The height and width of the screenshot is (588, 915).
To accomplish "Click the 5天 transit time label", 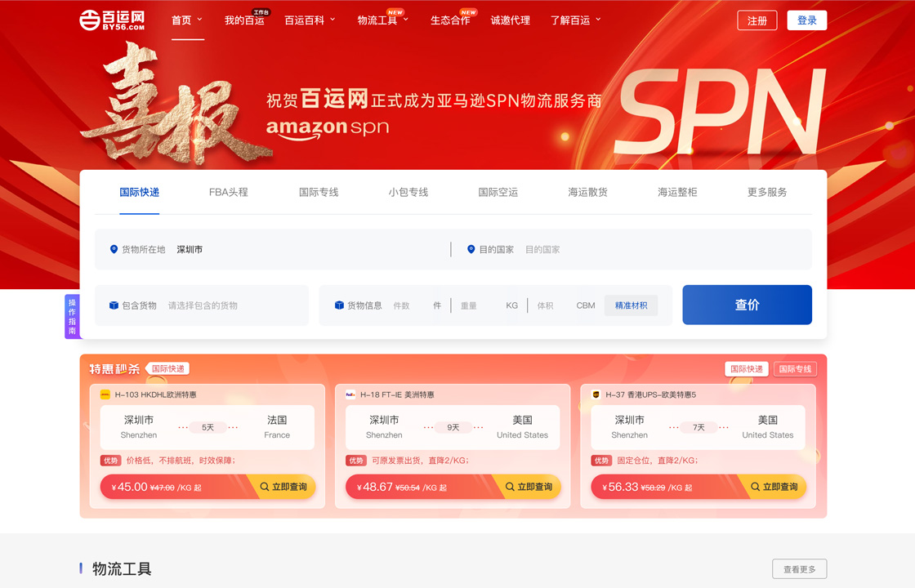I will [208, 427].
